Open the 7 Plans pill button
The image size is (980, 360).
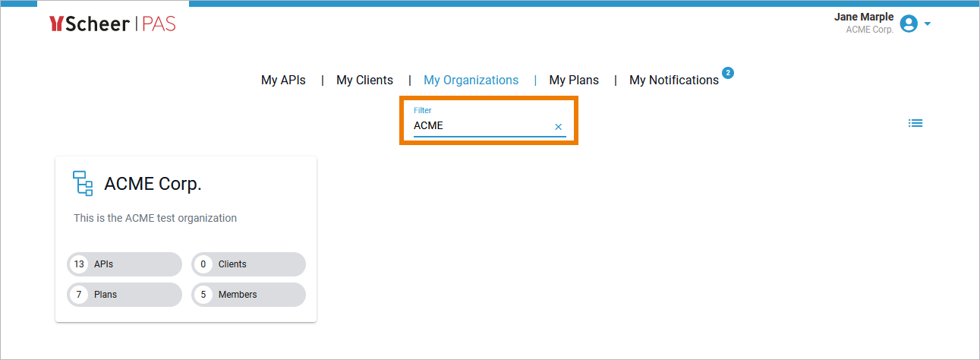click(125, 295)
